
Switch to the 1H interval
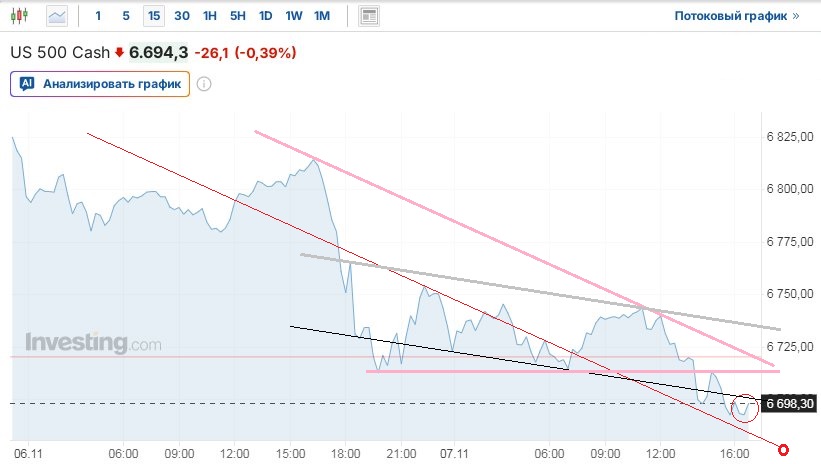(x=209, y=16)
